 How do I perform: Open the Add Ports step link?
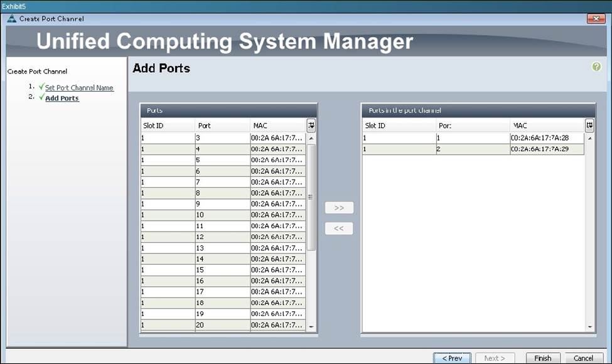[x=62, y=99]
